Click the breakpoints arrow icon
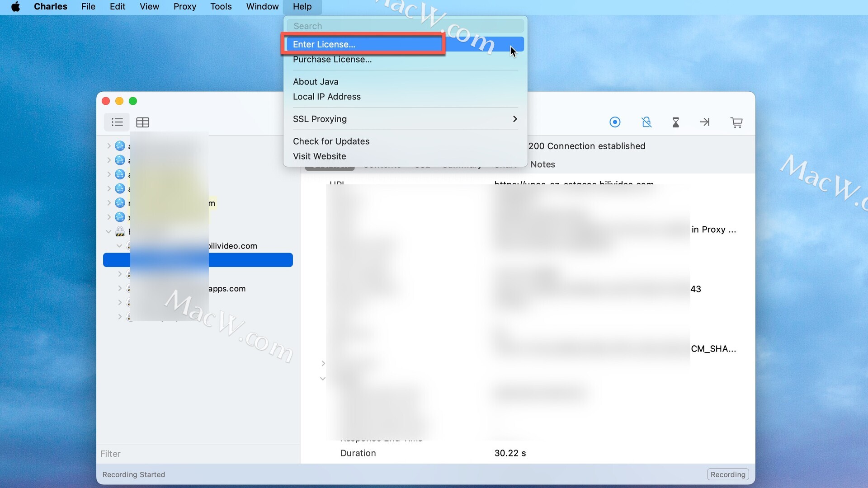868x488 pixels. [704, 122]
